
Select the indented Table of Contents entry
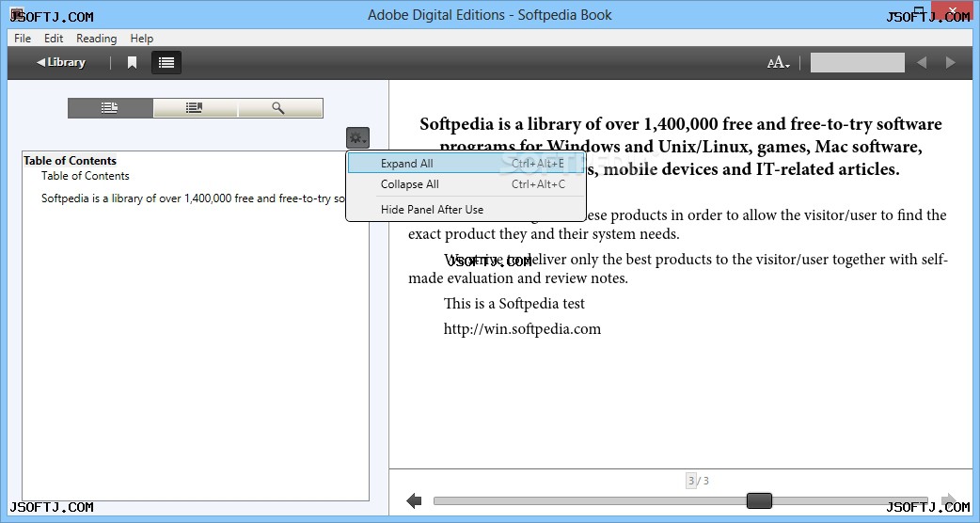[85, 176]
